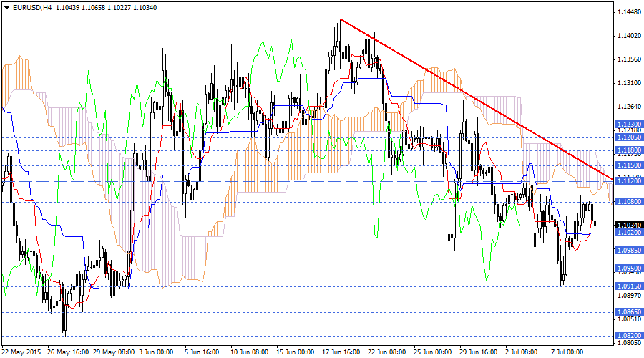
Task: Click the current price tag 1.10340
Action: [628, 226]
